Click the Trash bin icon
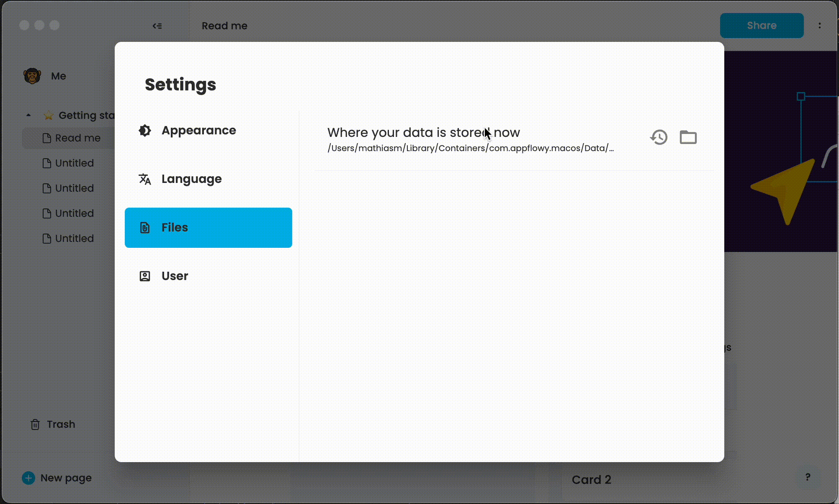Viewport: 839px width, 504px height. [x=35, y=424]
